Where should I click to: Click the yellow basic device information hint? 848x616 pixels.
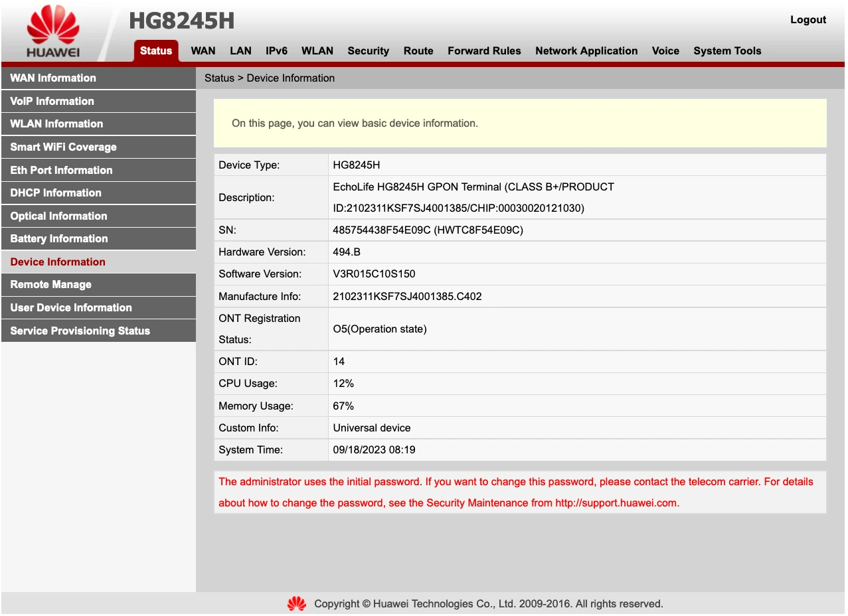pos(520,123)
